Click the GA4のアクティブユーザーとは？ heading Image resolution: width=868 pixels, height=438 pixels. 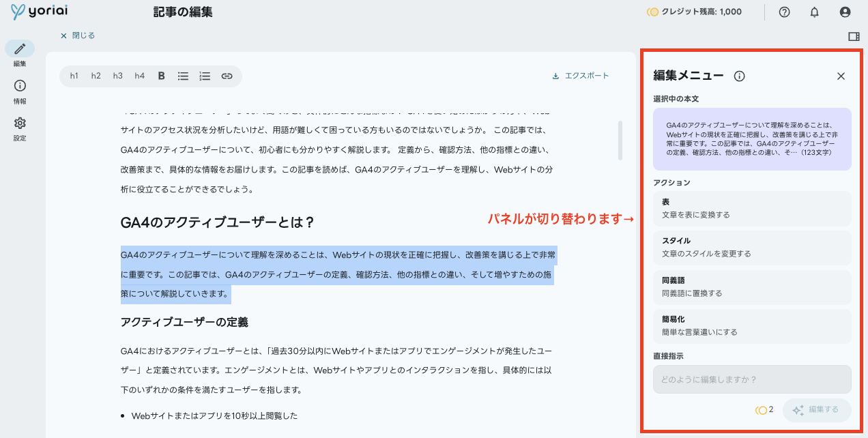[218, 223]
